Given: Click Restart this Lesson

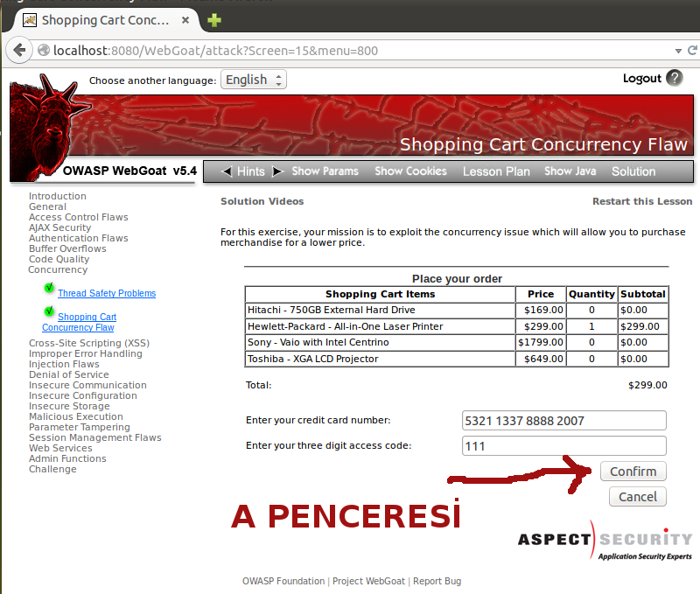Looking at the screenshot, I should 642,201.
